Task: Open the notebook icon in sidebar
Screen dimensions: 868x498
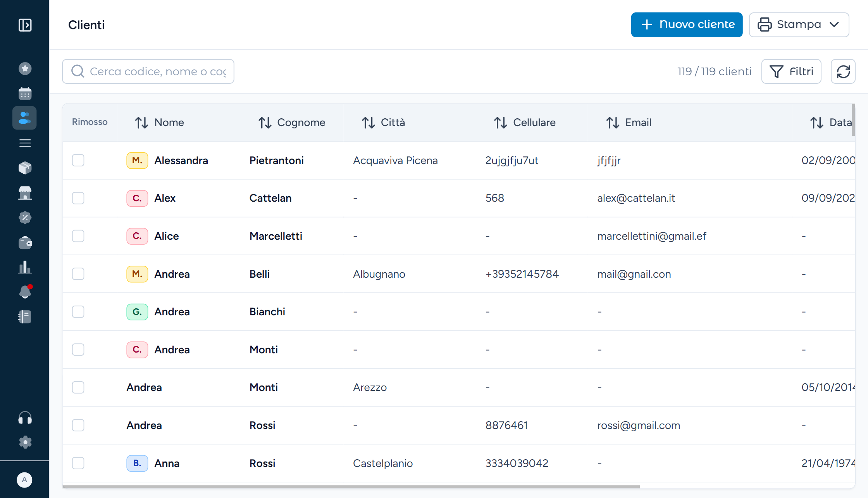Action: [x=25, y=317]
